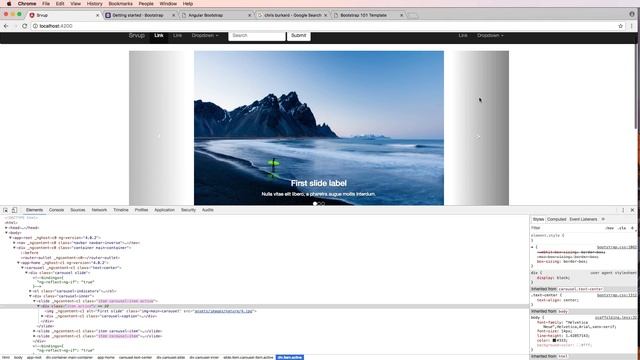640x360 pixels.
Task: Close the DevTools panel
Action: [632, 210]
